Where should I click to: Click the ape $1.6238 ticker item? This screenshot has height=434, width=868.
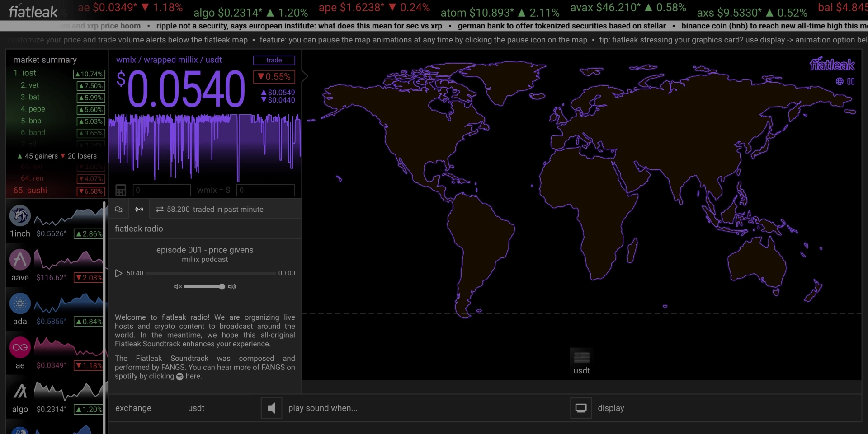(x=374, y=8)
